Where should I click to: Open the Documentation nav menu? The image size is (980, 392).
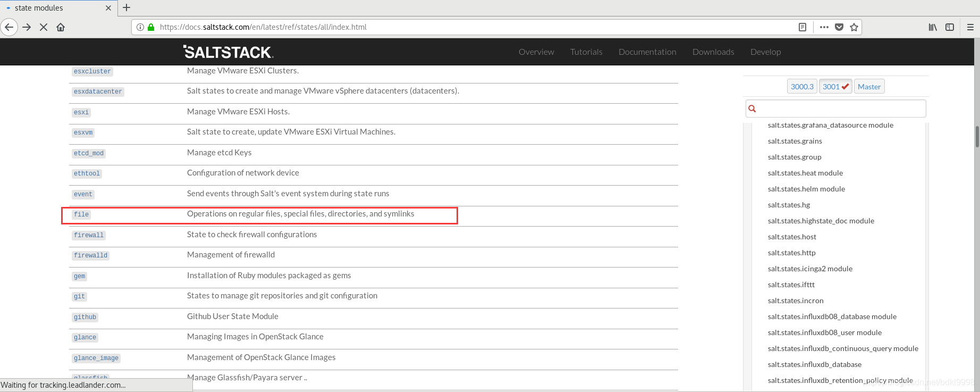pyautogui.click(x=647, y=52)
